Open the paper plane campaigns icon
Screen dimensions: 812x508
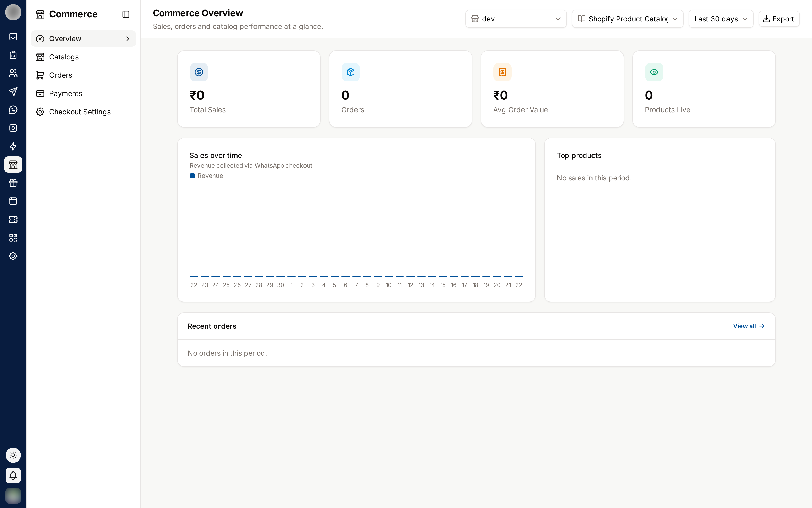(13, 92)
